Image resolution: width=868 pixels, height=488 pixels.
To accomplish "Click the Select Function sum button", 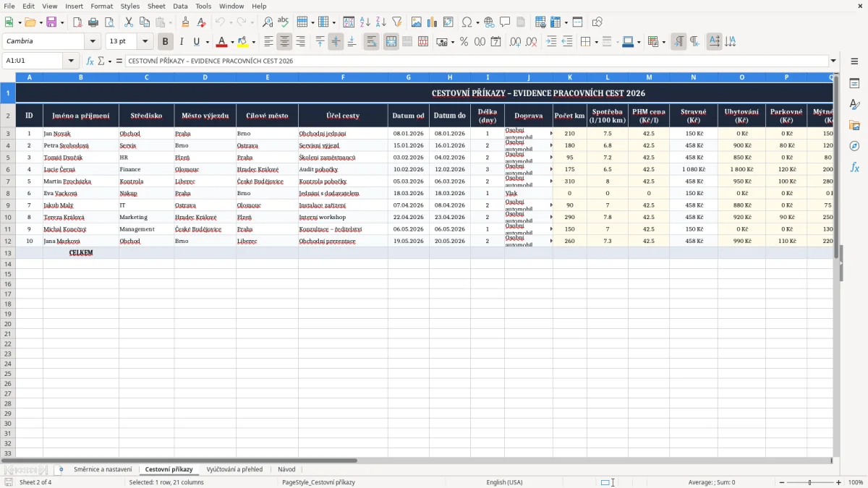I will pos(101,61).
